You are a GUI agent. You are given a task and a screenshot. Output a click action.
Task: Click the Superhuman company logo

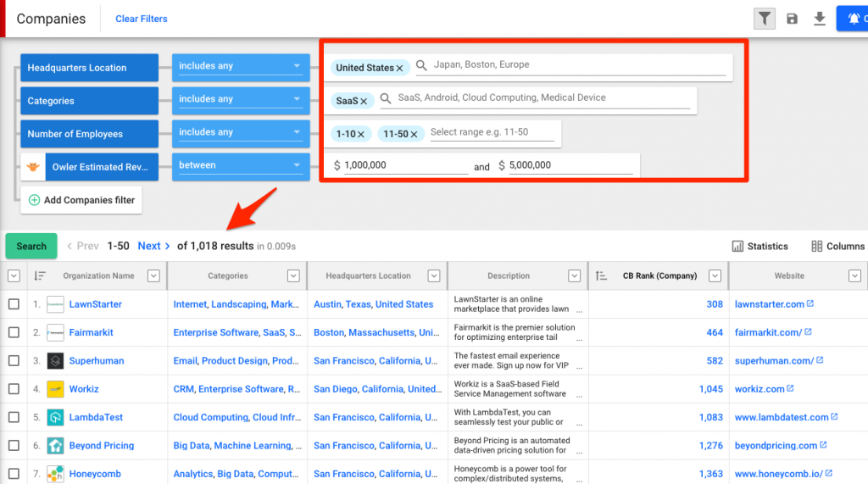[55, 361]
